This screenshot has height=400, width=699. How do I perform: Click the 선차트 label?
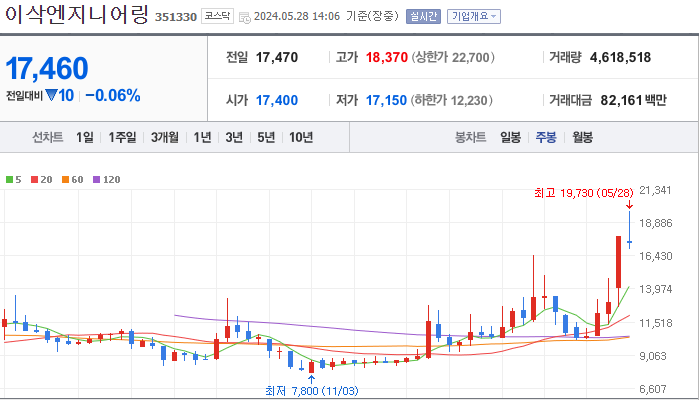[x=47, y=137]
